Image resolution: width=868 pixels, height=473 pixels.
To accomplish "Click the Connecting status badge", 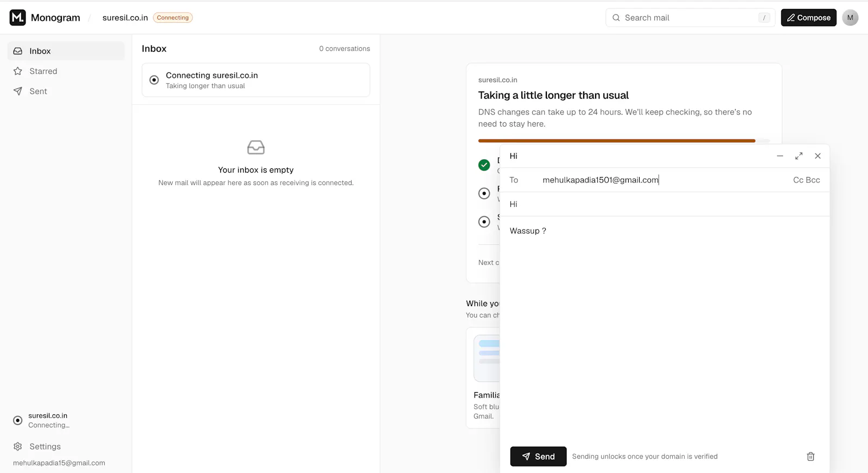I will click(173, 17).
